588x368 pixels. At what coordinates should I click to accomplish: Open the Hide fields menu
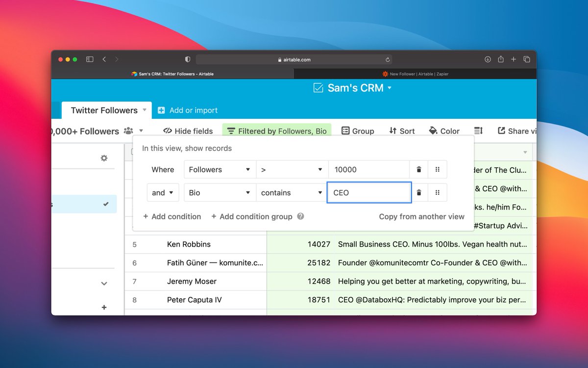[188, 131]
